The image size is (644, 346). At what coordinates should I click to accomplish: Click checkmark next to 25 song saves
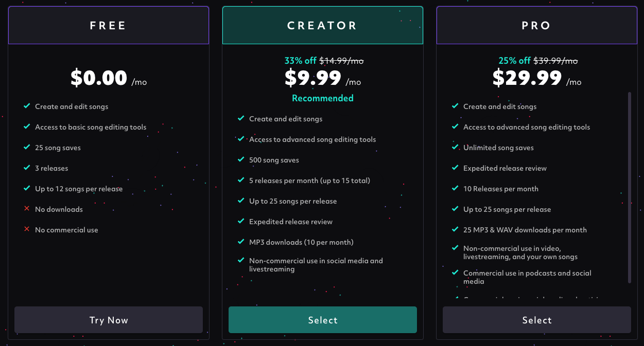pos(27,147)
